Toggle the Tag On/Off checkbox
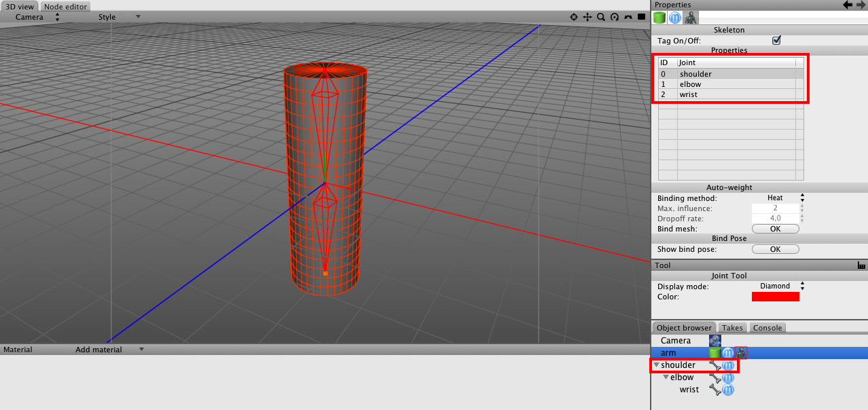The image size is (868, 410). (776, 41)
